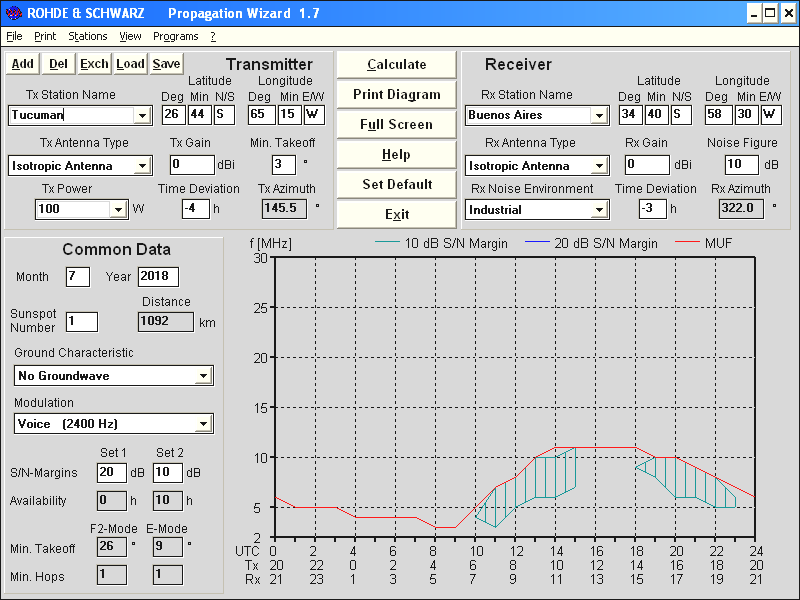The width and height of the screenshot is (800, 600).
Task: Open the Stations menu
Action: (88, 36)
